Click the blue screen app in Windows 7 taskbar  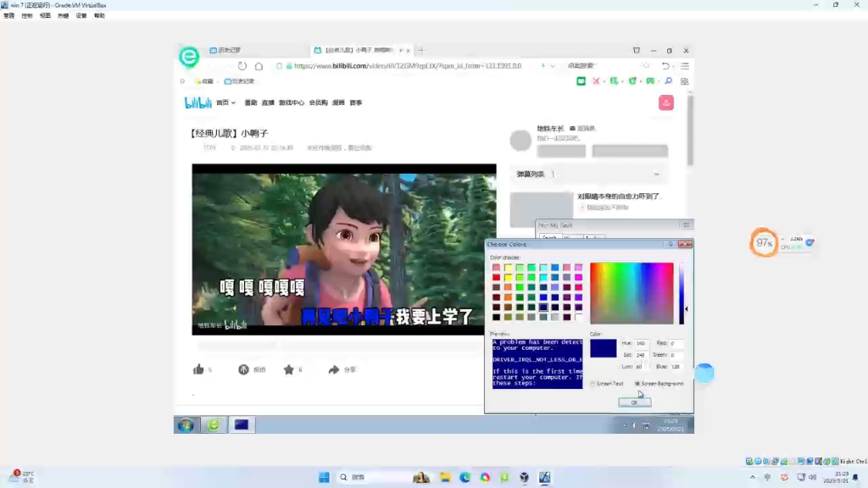[242, 425]
